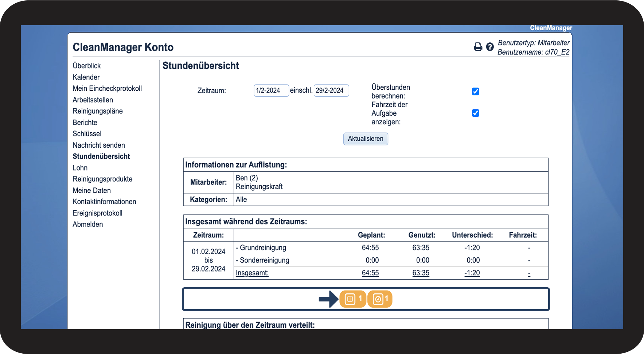This screenshot has width=644, height=354.
Task: Toggle the Überstunden berechnen checkbox
Action: pos(475,92)
